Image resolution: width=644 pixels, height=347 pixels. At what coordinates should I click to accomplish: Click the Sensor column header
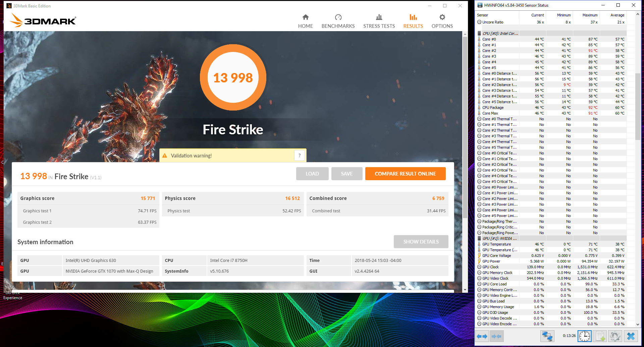pos(497,15)
